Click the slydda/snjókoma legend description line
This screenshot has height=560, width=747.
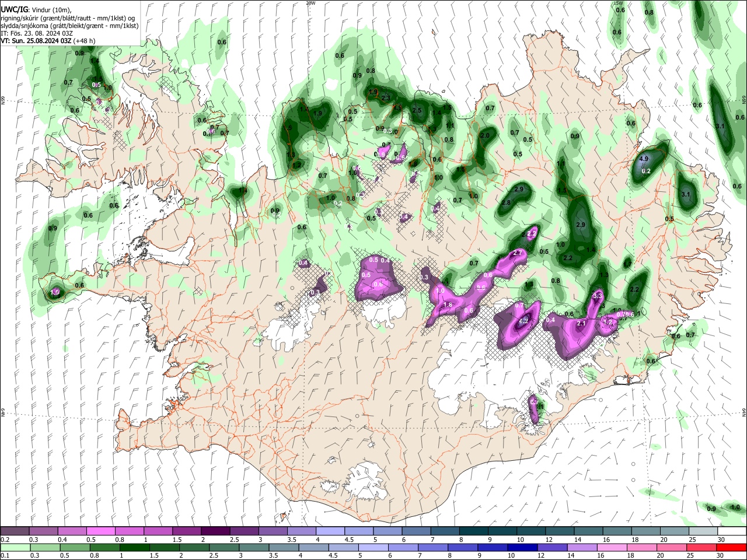(x=69, y=26)
